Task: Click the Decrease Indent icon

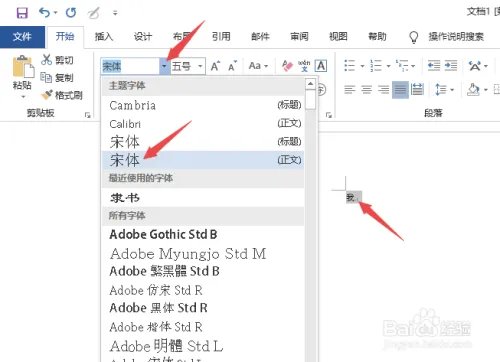Action: 434,66
